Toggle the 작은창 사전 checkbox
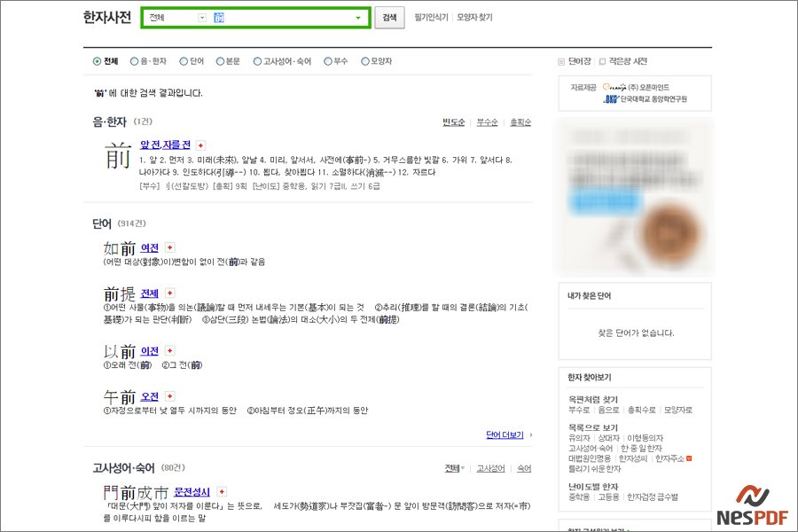 click(603, 61)
